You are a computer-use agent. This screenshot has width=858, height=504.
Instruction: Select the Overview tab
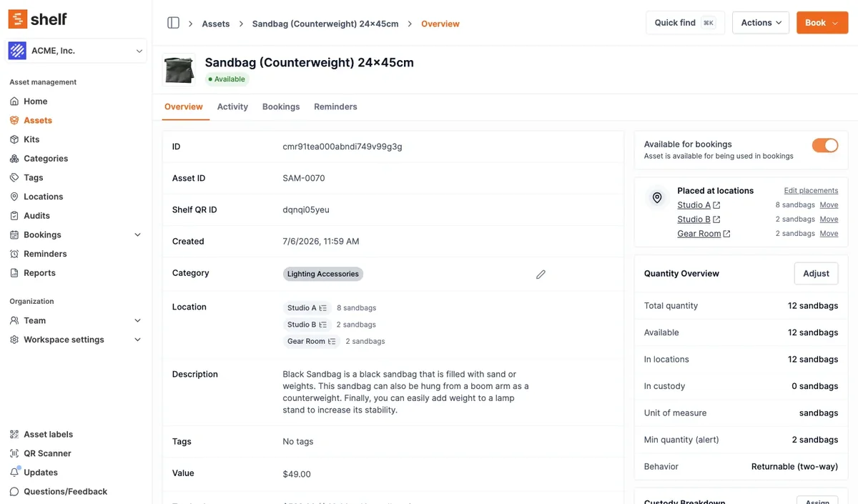[x=184, y=107]
